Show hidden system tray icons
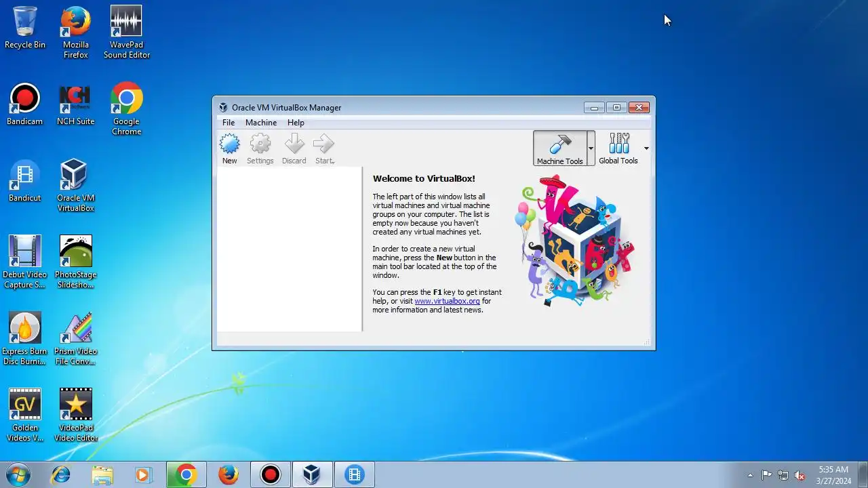 pos(750,475)
